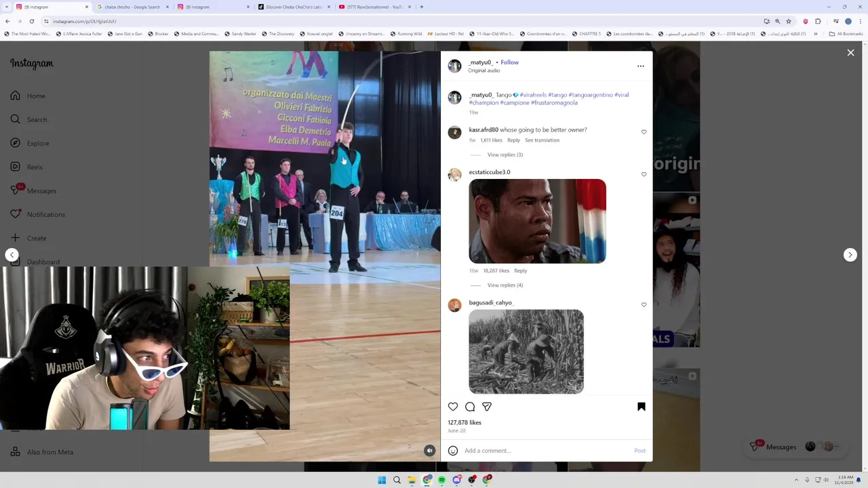This screenshot has height=488, width=868.
Task: Click the cornfield image in bagusadi_cahyo_'s comment
Action: tap(526, 352)
